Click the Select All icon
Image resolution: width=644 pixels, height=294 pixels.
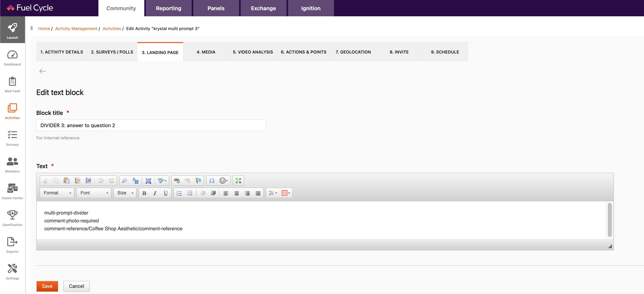click(x=148, y=181)
